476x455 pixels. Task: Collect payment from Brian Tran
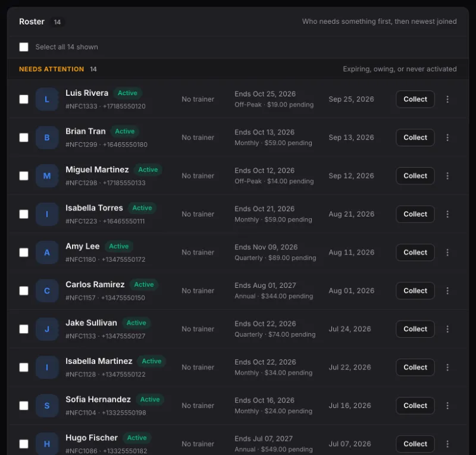pyautogui.click(x=415, y=137)
